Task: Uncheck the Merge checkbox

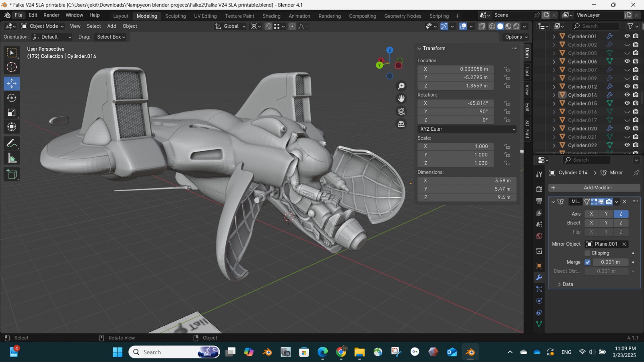Action: [587, 262]
